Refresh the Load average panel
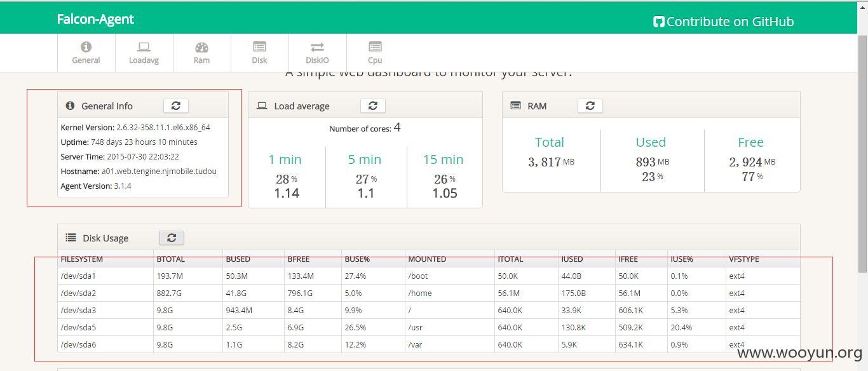This screenshot has height=371, width=868. tap(373, 105)
